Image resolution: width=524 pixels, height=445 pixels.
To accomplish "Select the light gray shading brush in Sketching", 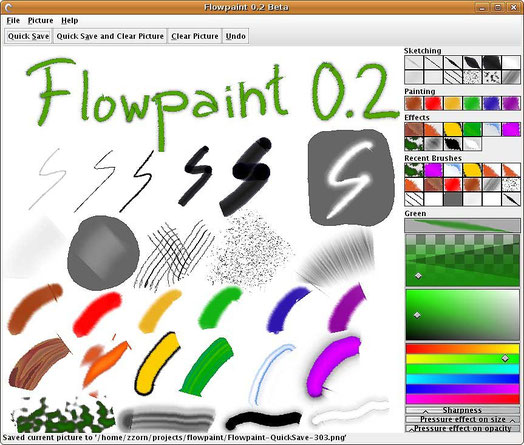I will pyautogui.click(x=414, y=77).
